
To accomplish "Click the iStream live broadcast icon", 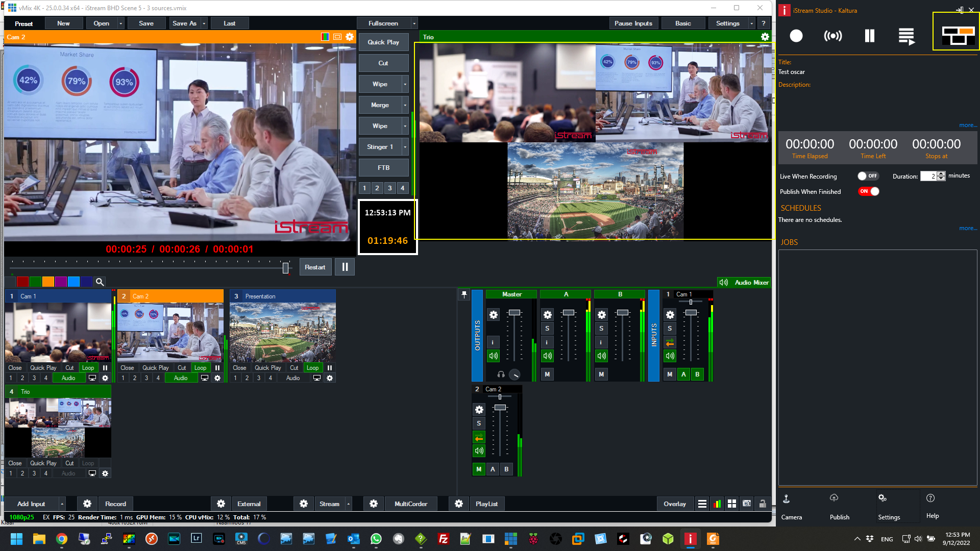I will [833, 36].
